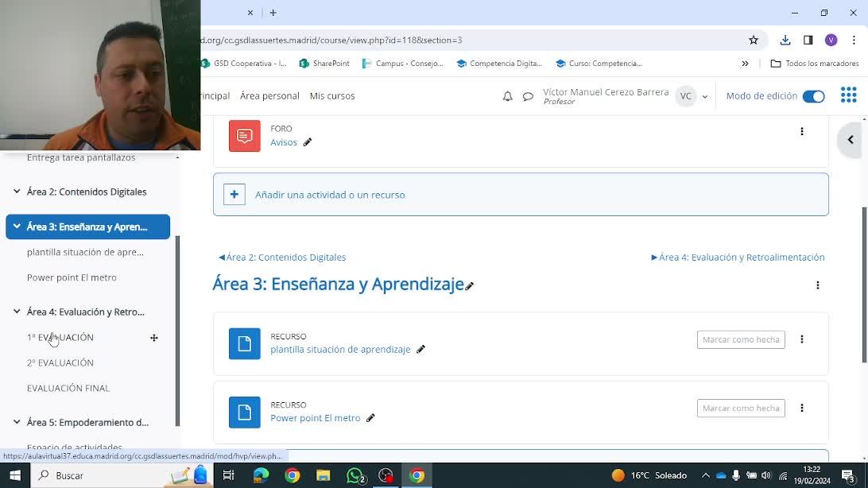Open a new browser tab

273,13
